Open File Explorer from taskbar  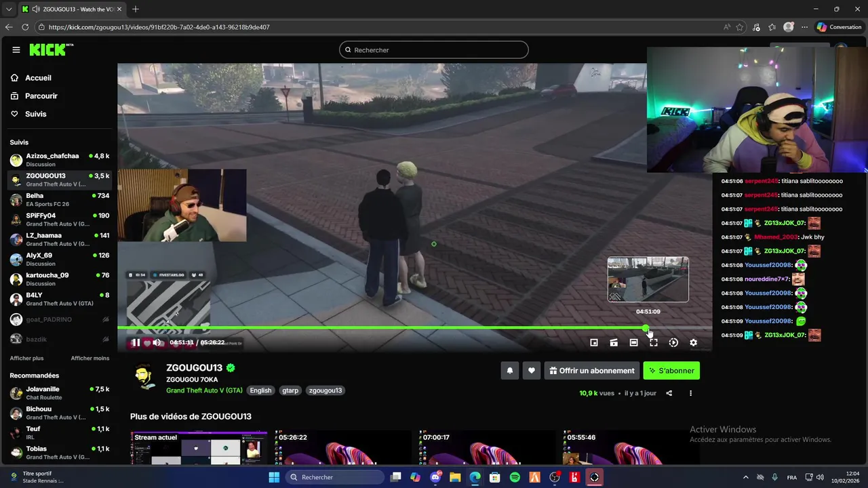point(455,477)
